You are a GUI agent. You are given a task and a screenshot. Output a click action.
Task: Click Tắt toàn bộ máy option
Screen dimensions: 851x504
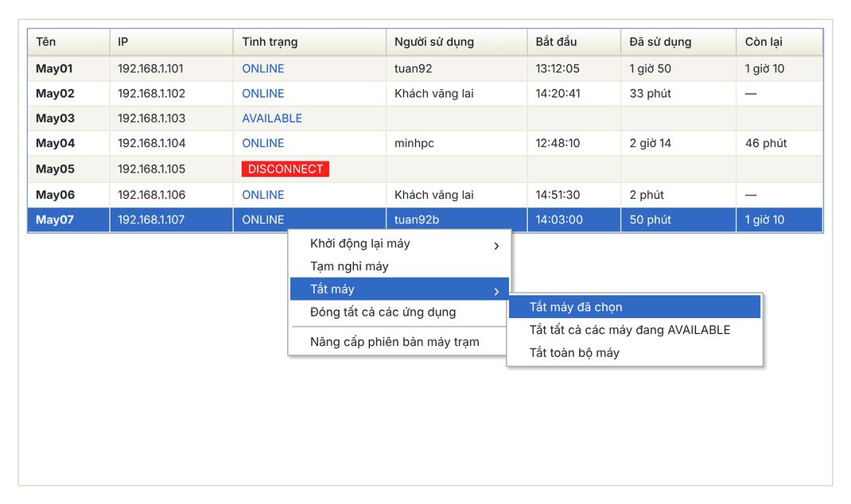[635, 353]
